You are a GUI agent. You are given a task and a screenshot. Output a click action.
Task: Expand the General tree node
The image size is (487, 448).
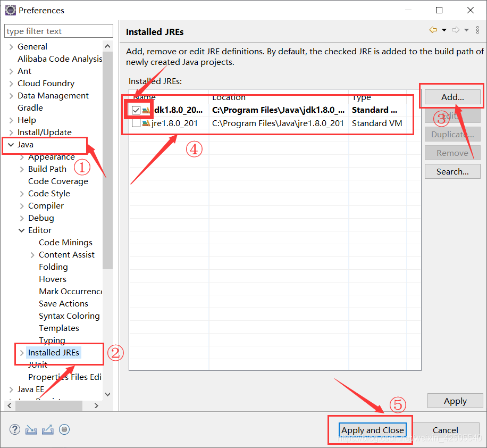[11, 47]
